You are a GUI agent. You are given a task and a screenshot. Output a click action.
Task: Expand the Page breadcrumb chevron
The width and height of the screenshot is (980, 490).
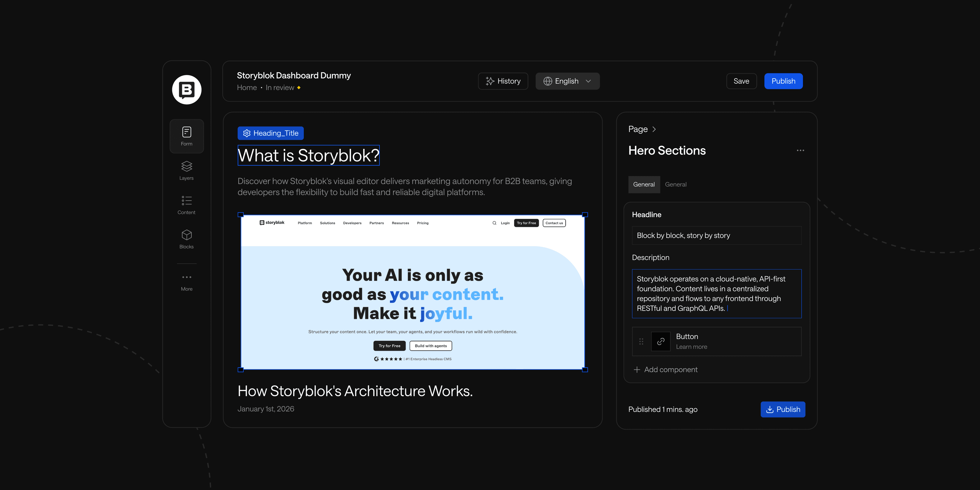click(x=654, y=129)
